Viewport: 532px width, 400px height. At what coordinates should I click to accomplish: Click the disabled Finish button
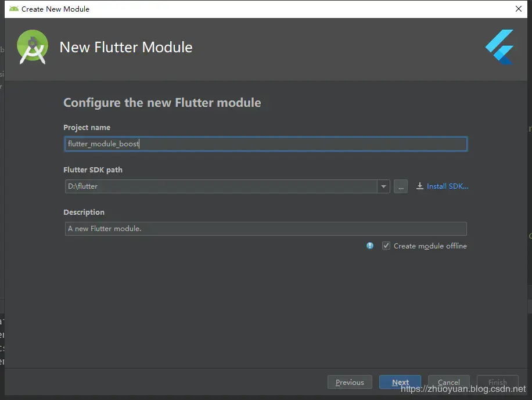pyautogui.click(x=497, y=383)
